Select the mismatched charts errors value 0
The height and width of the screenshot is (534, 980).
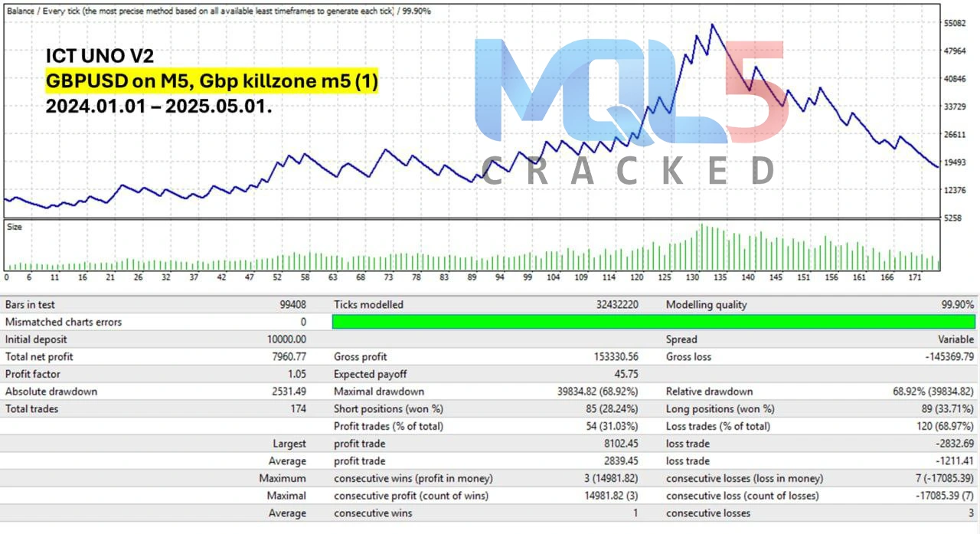click(303, 322)
